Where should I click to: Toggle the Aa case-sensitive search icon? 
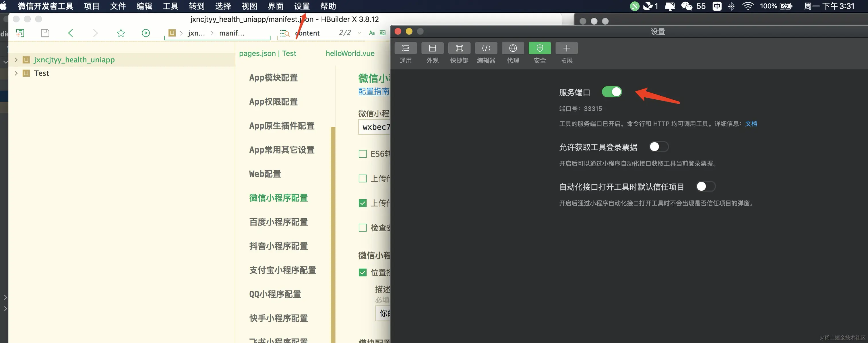click(x=372, y=33)
